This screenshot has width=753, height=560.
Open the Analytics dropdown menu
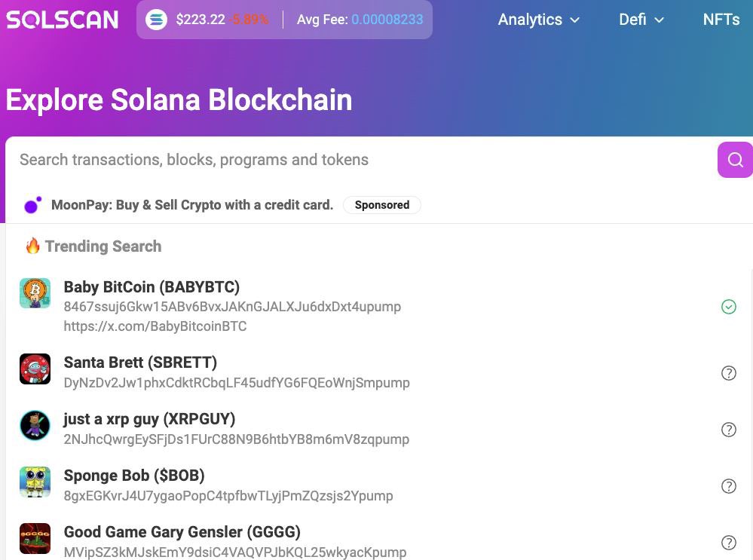click(x=538, y=20)
